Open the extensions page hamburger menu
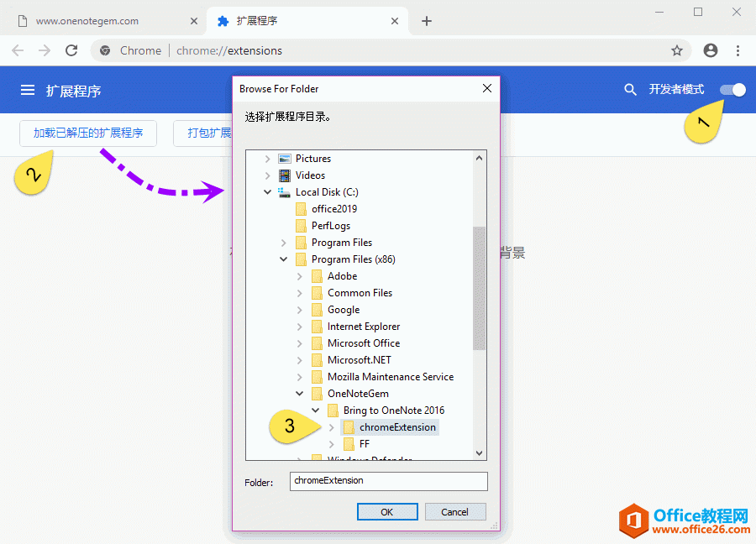 [28, 89]
